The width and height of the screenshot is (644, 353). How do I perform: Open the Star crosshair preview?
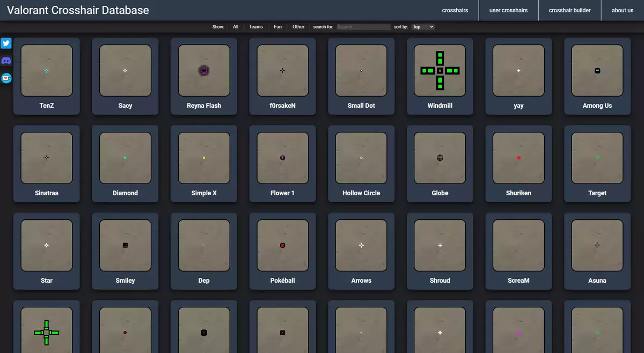click(x=47, y=245)
